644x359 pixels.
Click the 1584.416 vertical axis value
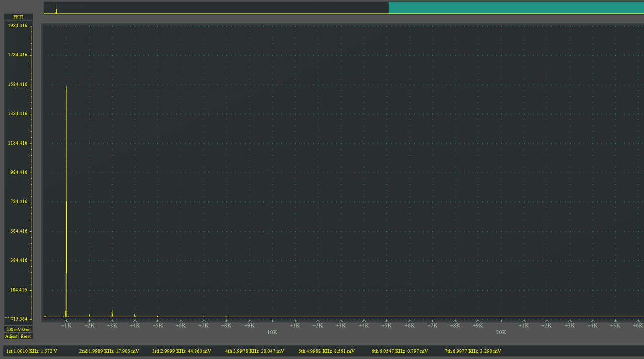[x=17, y=84]
